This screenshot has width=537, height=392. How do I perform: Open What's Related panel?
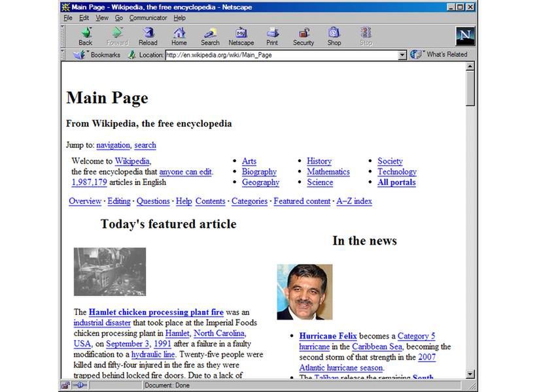[439, 54]
